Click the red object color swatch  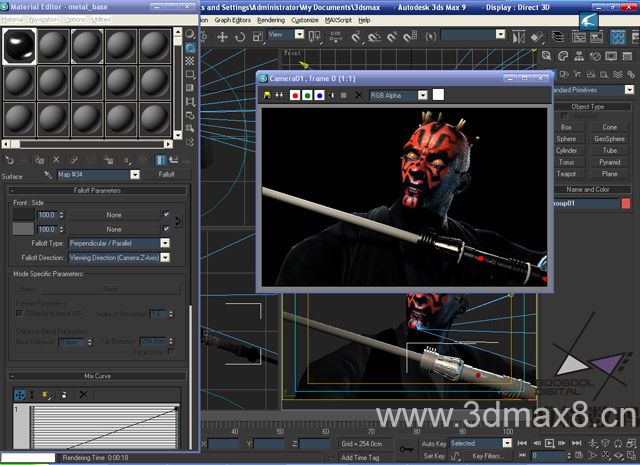(626, 203)
